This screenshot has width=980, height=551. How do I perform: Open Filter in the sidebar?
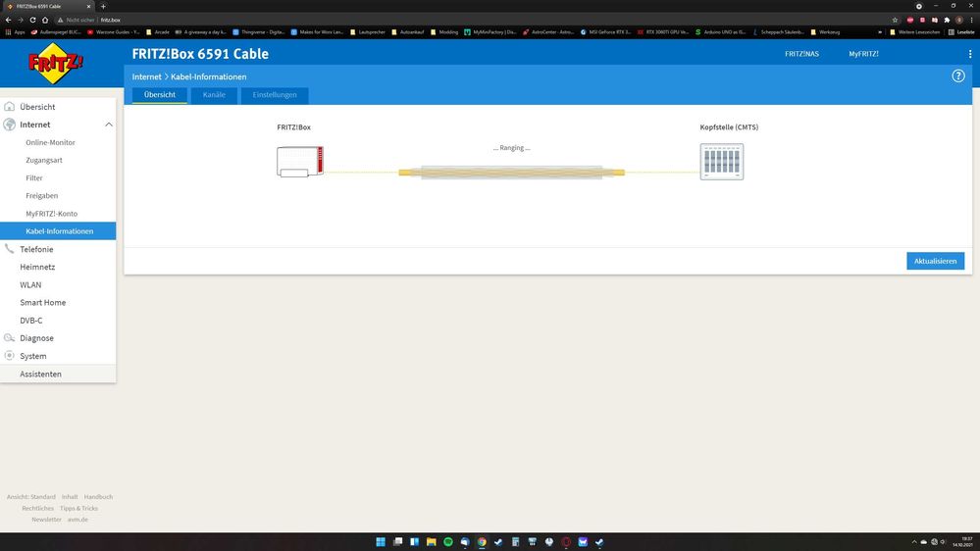click(x=33, y=178)
